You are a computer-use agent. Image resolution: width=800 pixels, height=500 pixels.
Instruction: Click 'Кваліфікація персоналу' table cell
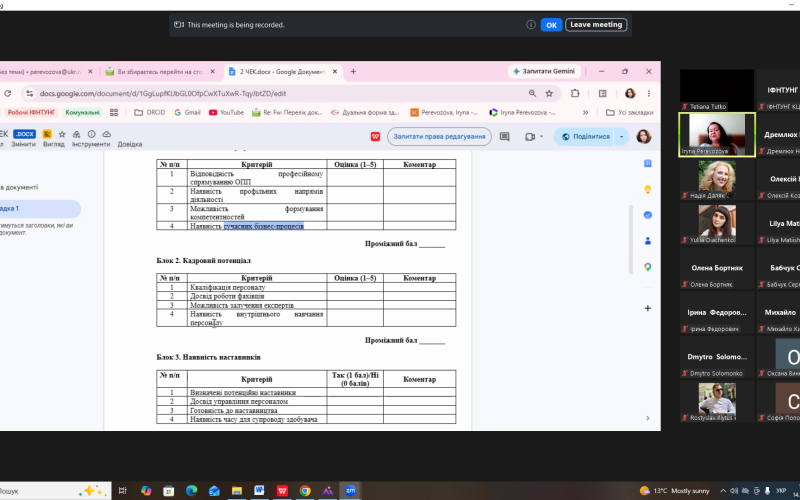pos(257,287)
